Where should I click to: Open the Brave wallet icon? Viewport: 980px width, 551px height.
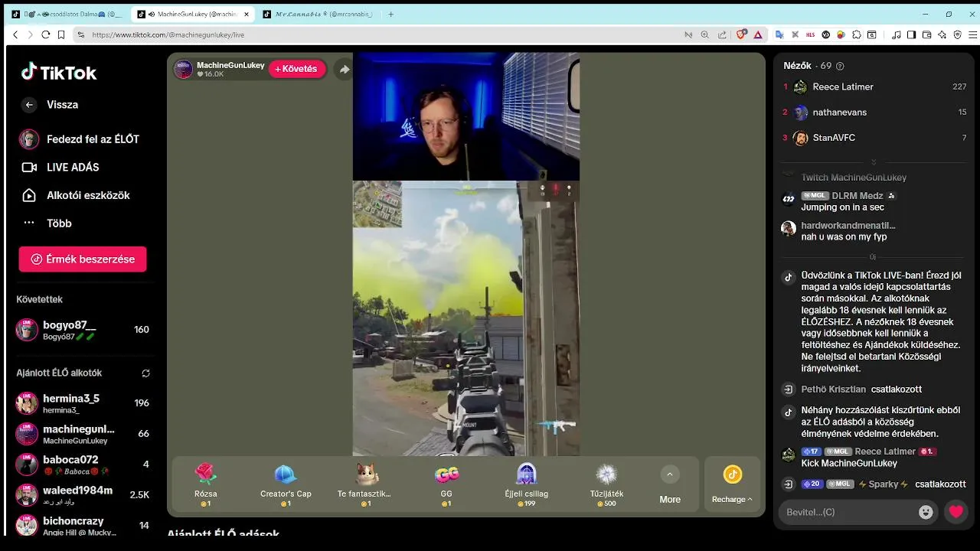pos(926,35)
